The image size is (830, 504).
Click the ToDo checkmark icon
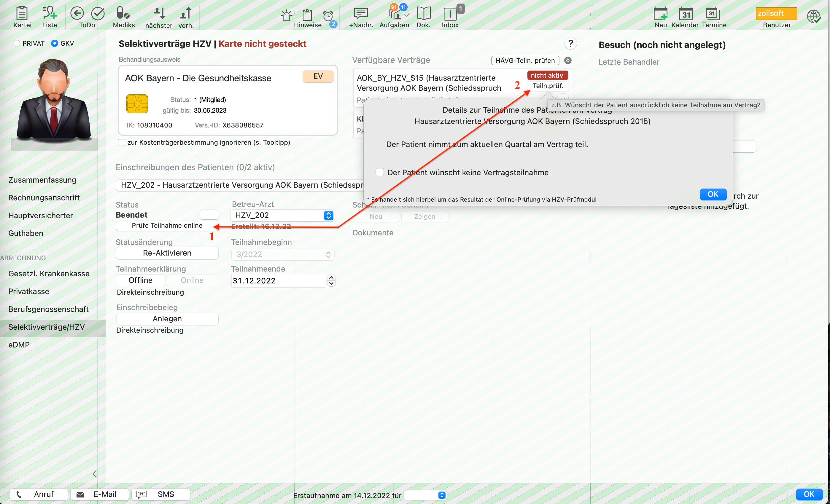(x=98, y=13)
